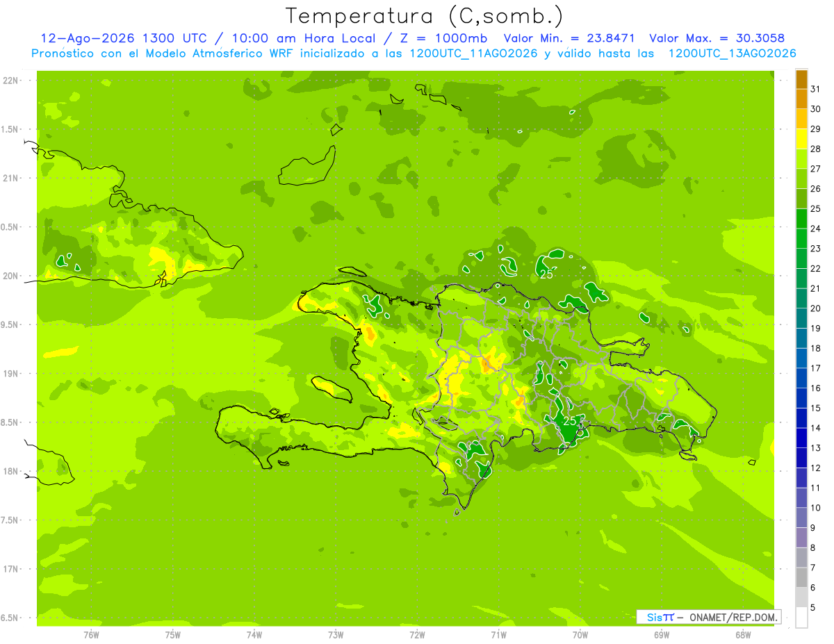
Task: Click the longitude label "76W"
Action: coord(91,634)
